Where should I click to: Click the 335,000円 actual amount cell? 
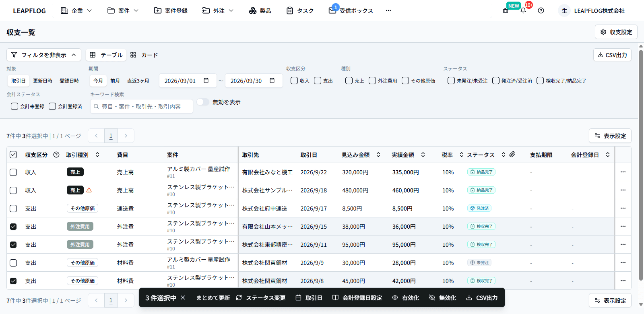(405, 172)
